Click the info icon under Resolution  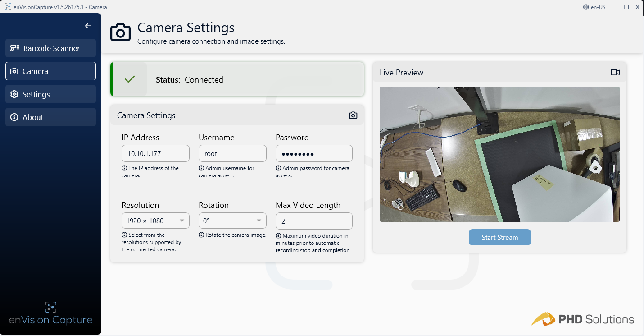(124, 235)
